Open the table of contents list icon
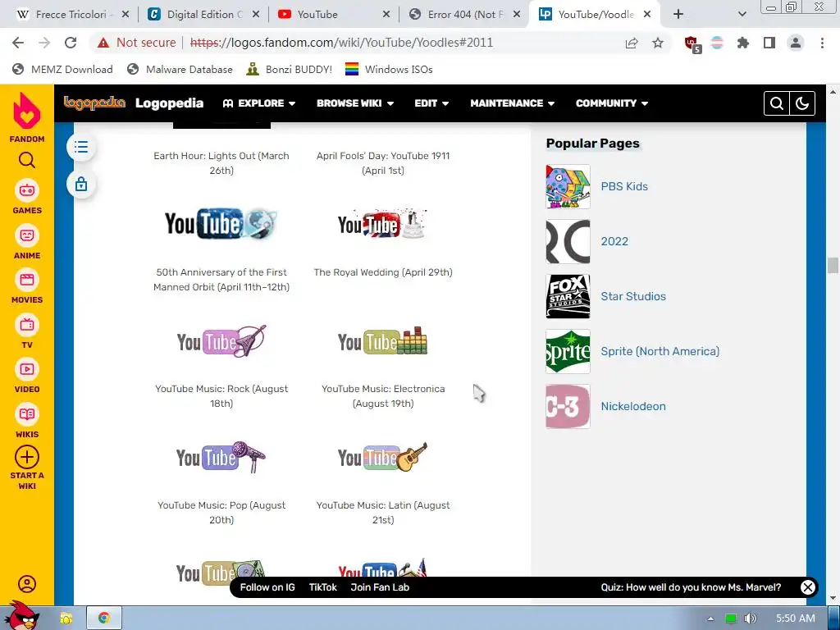This screenshot has height=630, width=840. (81, 147)
